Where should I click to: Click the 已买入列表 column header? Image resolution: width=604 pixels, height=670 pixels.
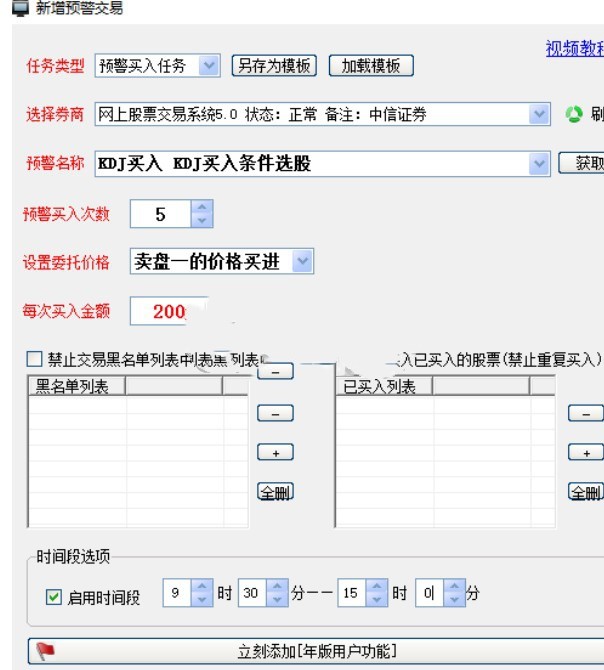click(x=384, y=386)
